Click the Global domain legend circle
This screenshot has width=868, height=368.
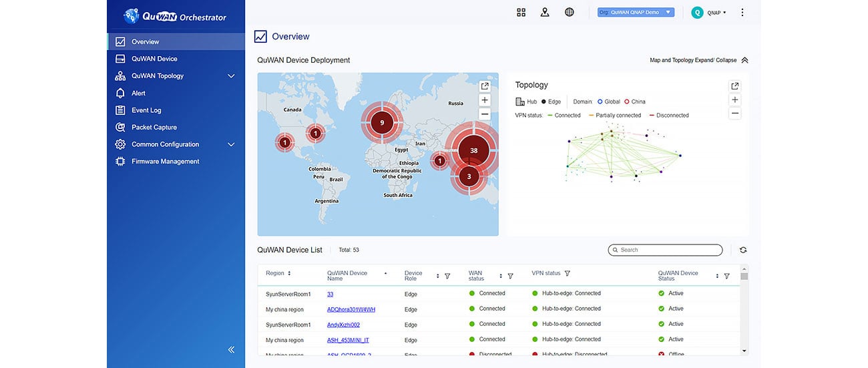pos(600,102)
